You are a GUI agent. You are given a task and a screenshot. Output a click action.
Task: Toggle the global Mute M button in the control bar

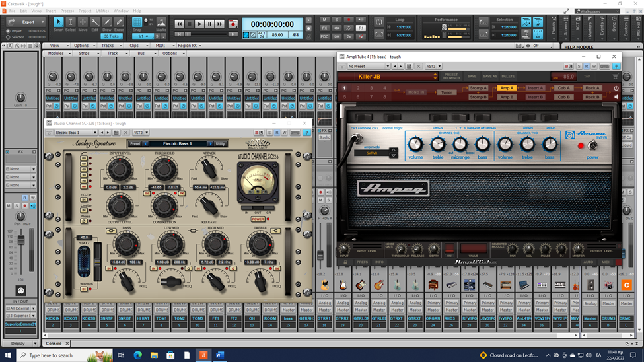[324, 20]
